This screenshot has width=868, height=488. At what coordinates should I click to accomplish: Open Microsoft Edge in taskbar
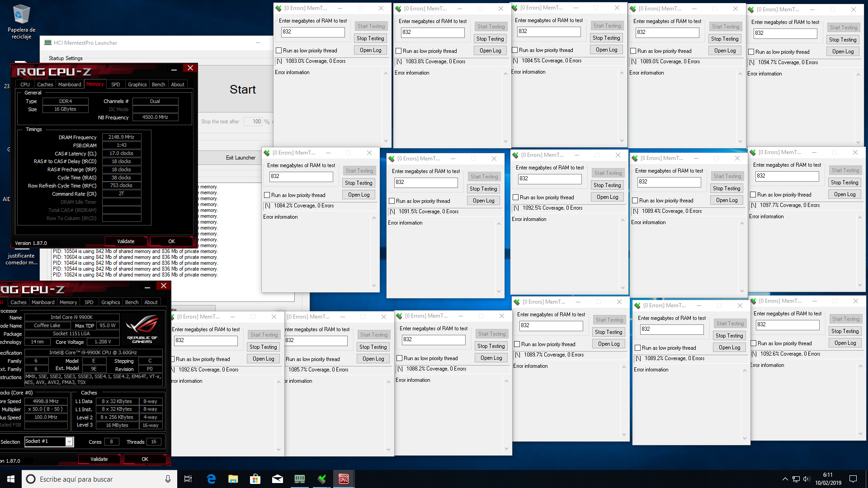211,479
